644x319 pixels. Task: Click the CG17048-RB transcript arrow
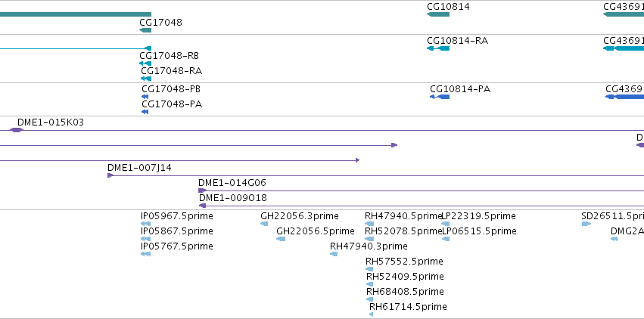click(145, 63)
